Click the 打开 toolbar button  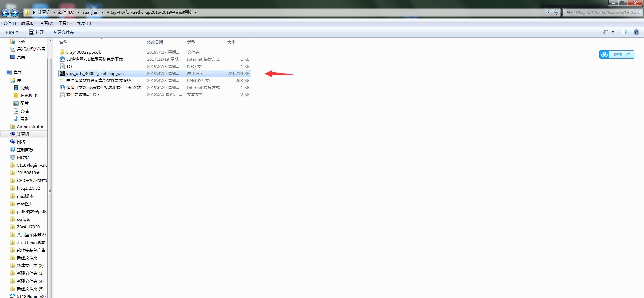[37, 32]
